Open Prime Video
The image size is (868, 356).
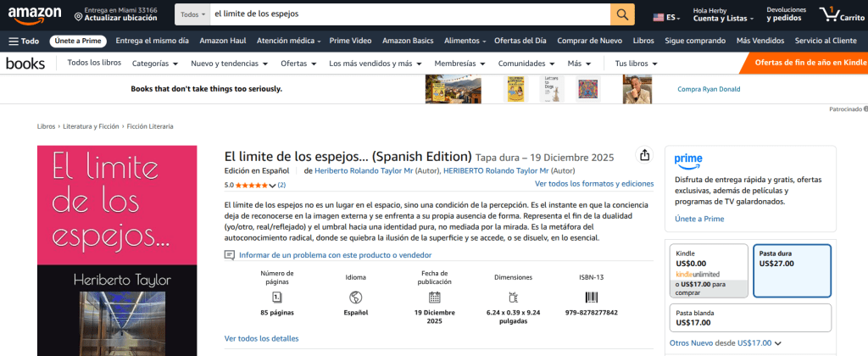coord(350,41)
